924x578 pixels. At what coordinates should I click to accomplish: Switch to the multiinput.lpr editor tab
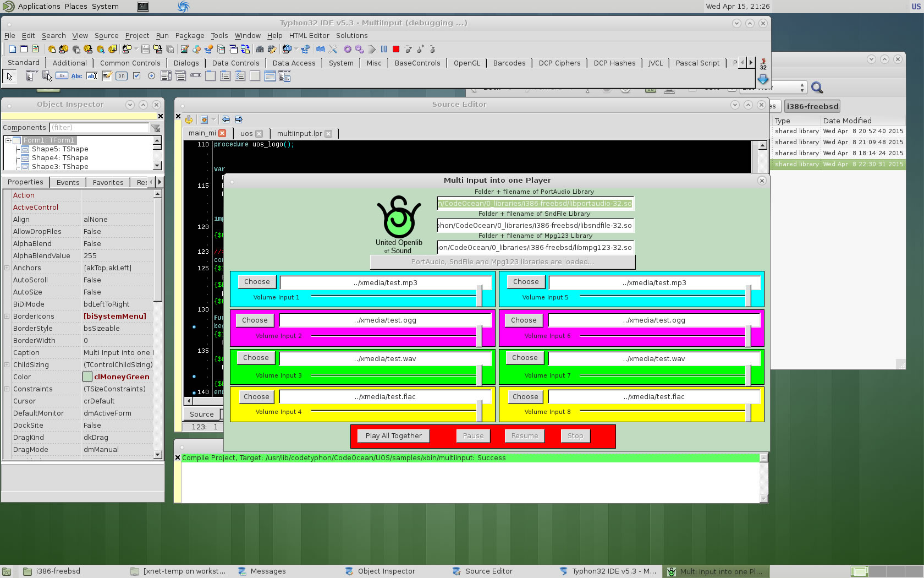300,133
